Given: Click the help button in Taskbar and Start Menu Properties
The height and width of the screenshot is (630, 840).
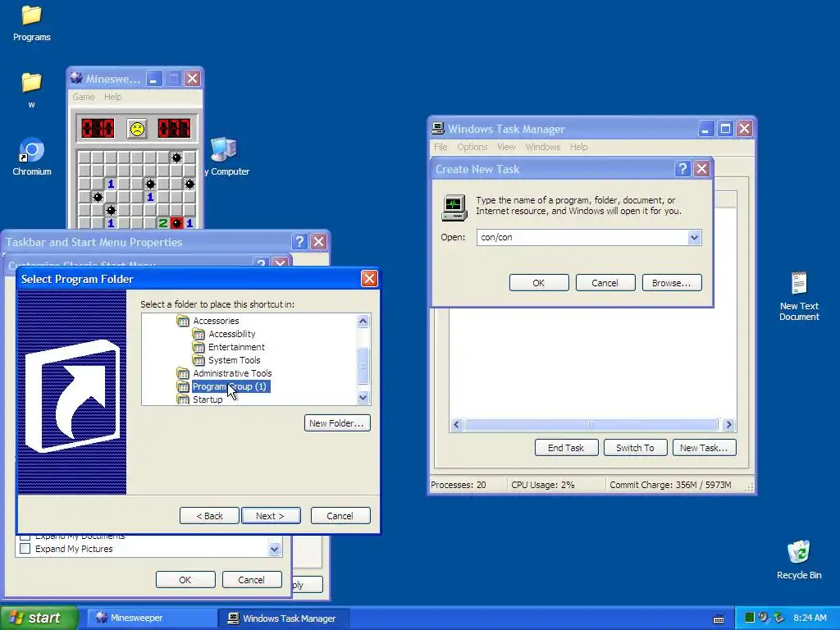Looking at the screenshot, I should (x=299, y=242).
